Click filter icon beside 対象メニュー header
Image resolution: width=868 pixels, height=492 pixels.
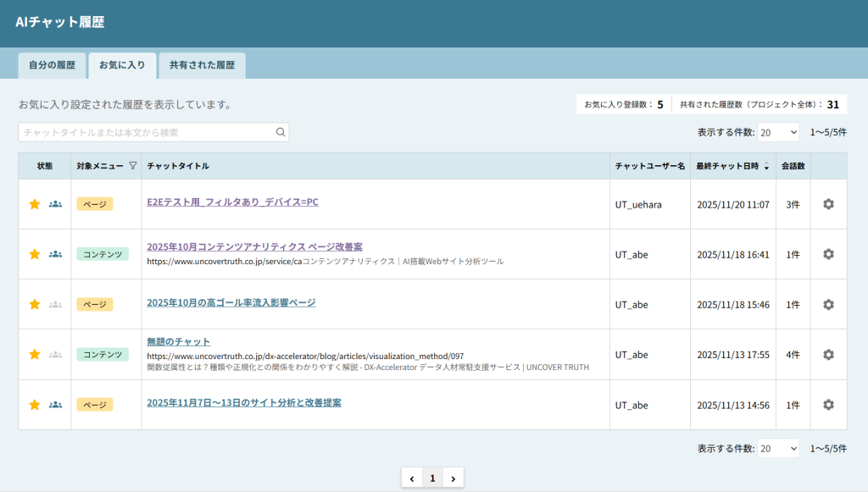[x=132, y=166]
